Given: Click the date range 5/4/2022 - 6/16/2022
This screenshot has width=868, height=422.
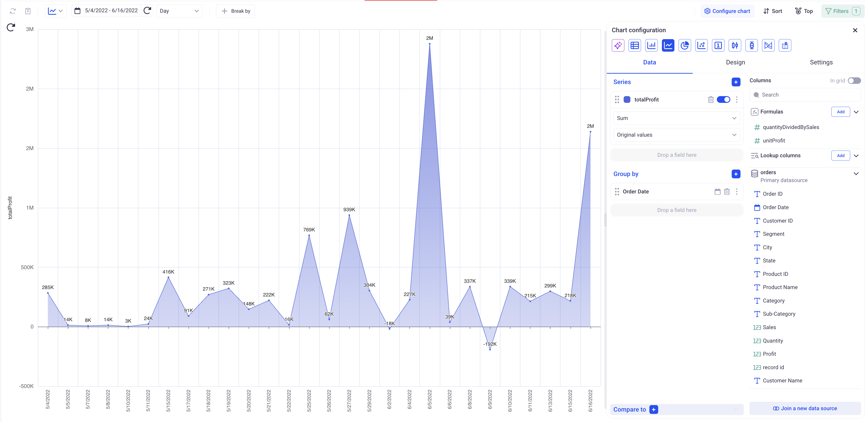Looking at the screenshot, I should [111, 11].
